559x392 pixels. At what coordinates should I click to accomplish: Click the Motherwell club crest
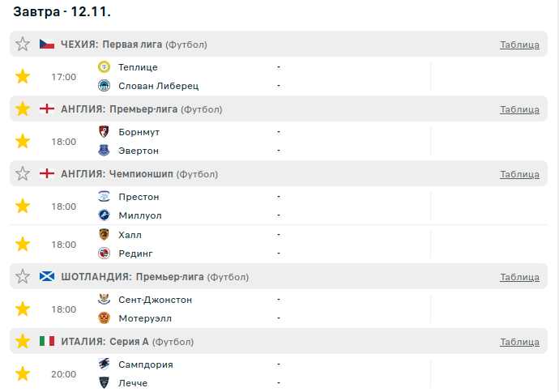tap(104, 318)
